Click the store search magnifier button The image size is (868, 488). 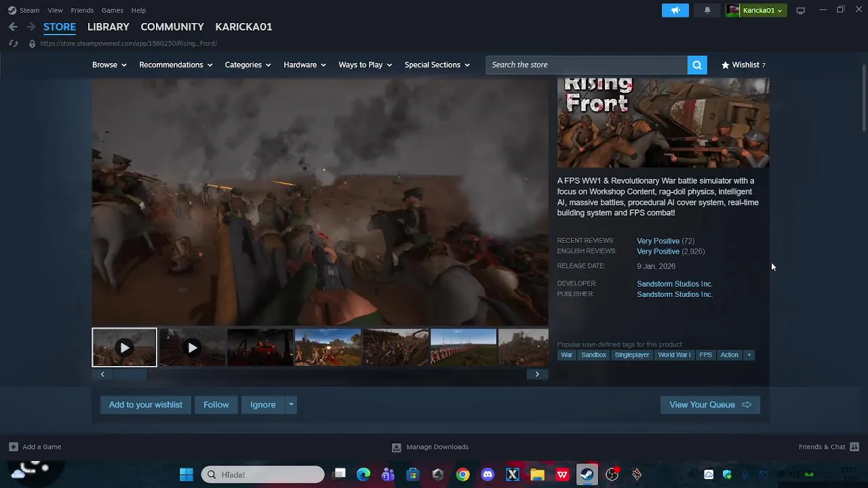(697, 65)
